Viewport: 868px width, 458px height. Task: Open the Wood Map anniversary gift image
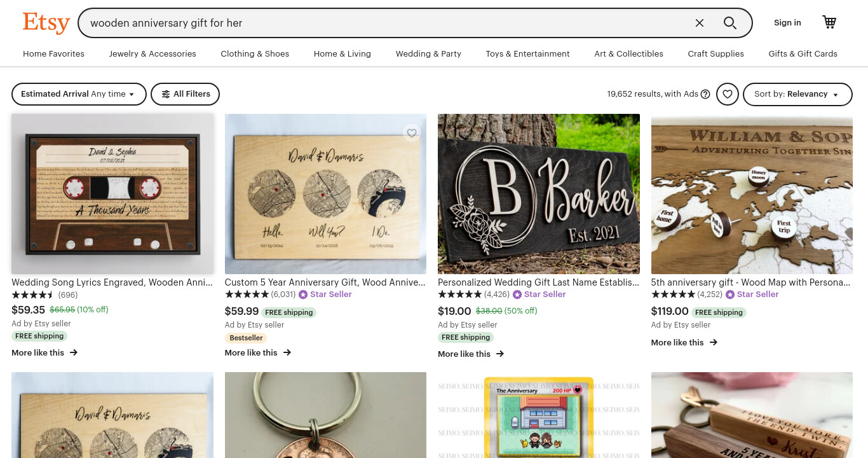click(x=752, y=194)
